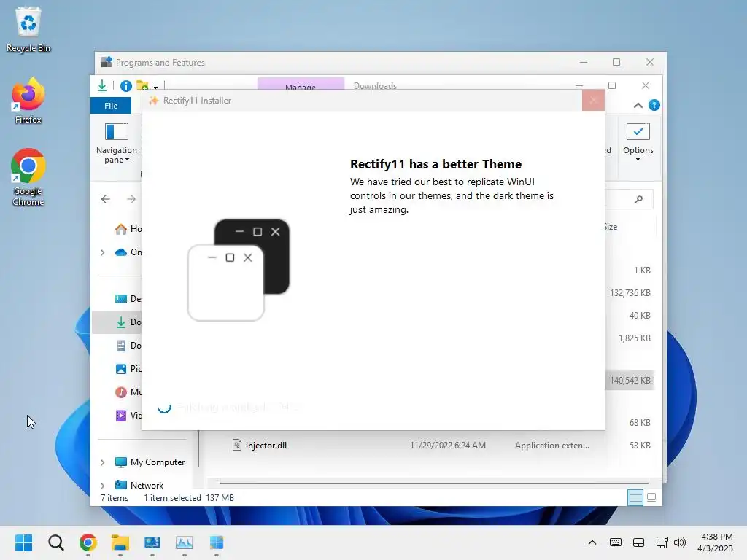Select My Computer in navigation pane
Viewport: 747px width, 560px height.
pyautogui.click(x=150, y=462)
